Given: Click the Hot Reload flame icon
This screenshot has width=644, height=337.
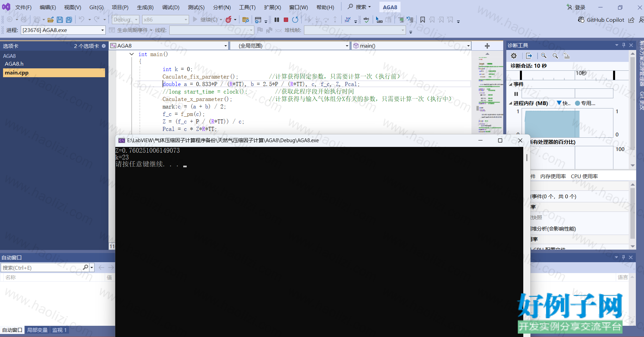Looking at the screenshot, I should (229, 19).
